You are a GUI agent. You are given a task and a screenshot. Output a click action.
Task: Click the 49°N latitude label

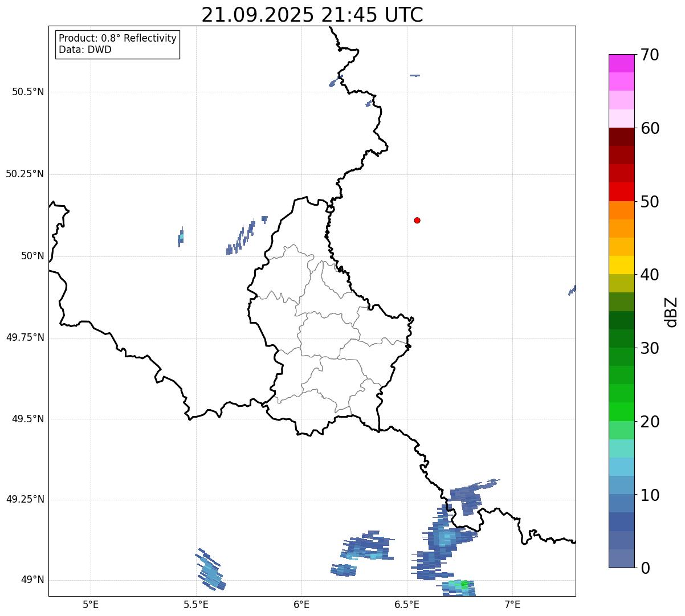pyautogui.click(x=32, y=580)
